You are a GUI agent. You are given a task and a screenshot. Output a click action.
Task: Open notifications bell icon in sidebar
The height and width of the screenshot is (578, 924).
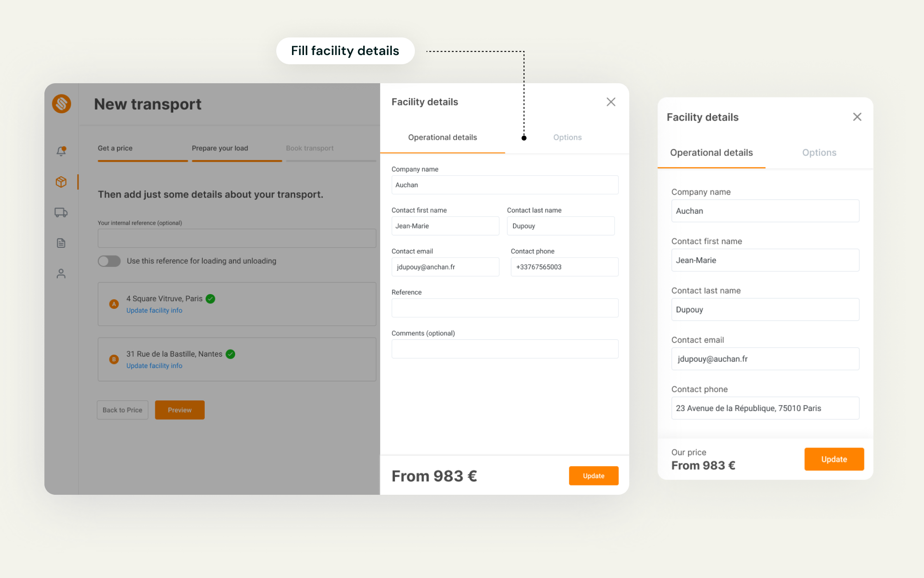[x=61, y=151]
